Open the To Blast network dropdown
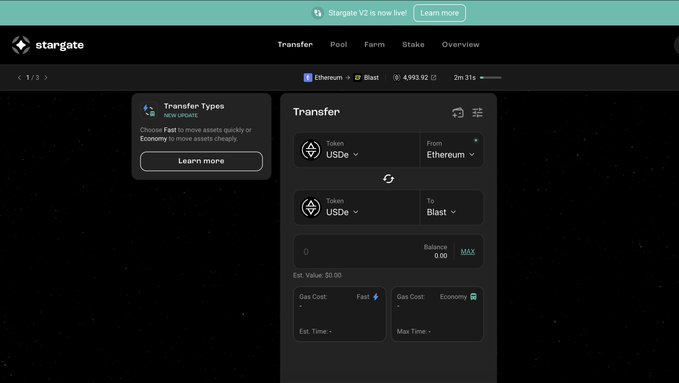The image size is (679, 383). tap(441, 212)
